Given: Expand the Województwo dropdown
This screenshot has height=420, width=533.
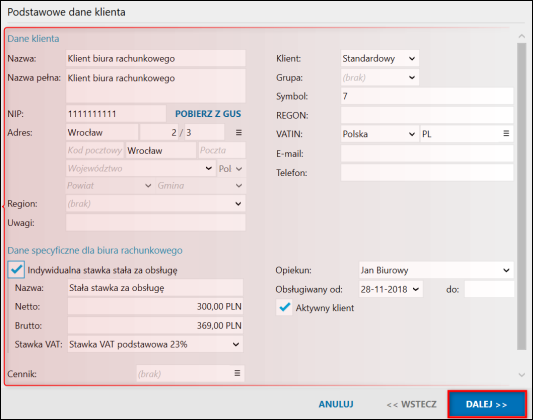Looking at the screenshot, I should click(x=209, y=169).
